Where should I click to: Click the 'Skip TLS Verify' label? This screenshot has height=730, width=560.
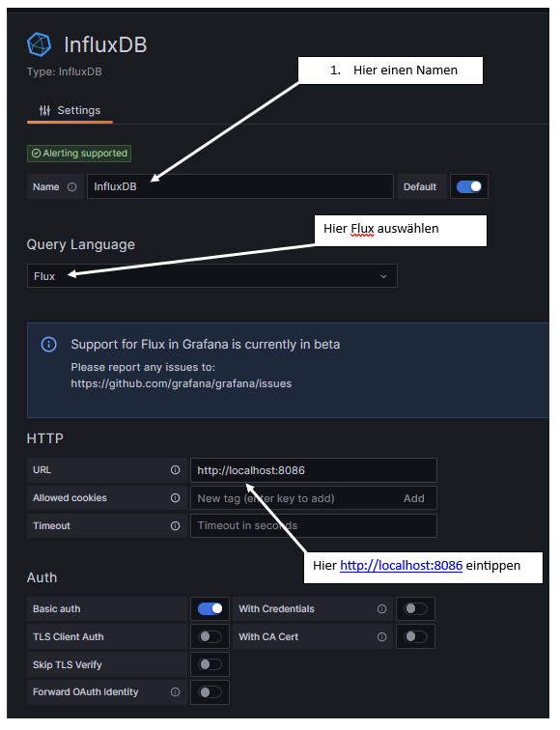pyautogui.click(x=67, y=664)
